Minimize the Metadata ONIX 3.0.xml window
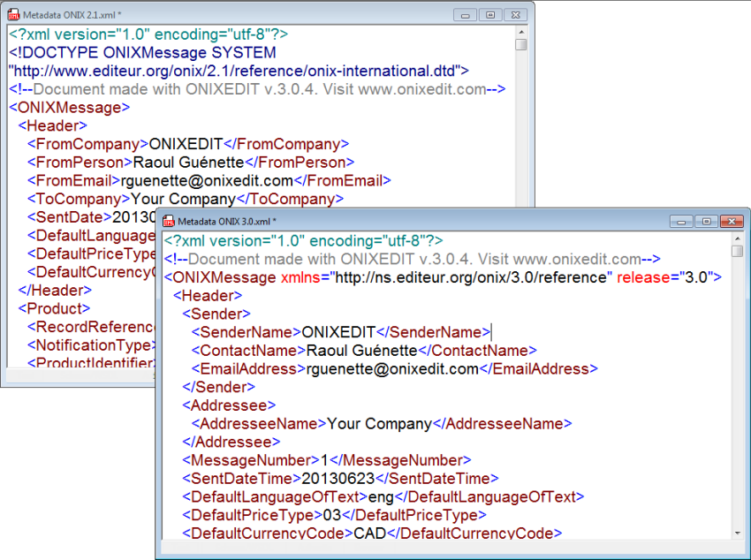751x560 pixels. [679, 221]
